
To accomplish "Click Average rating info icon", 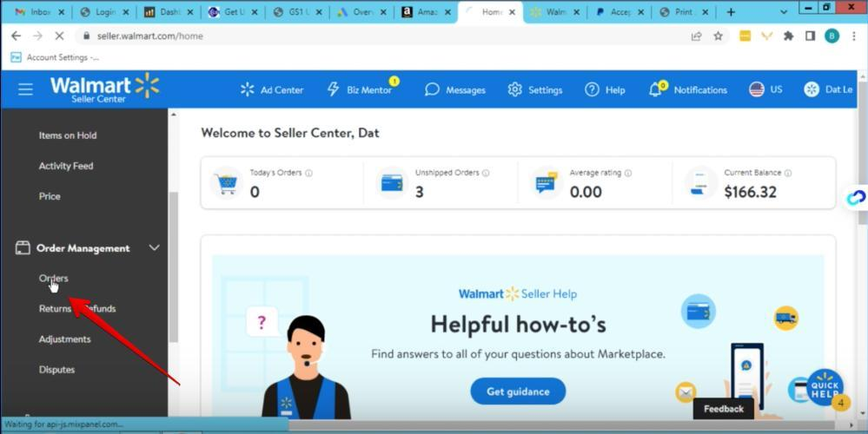I will click(627, 173).
